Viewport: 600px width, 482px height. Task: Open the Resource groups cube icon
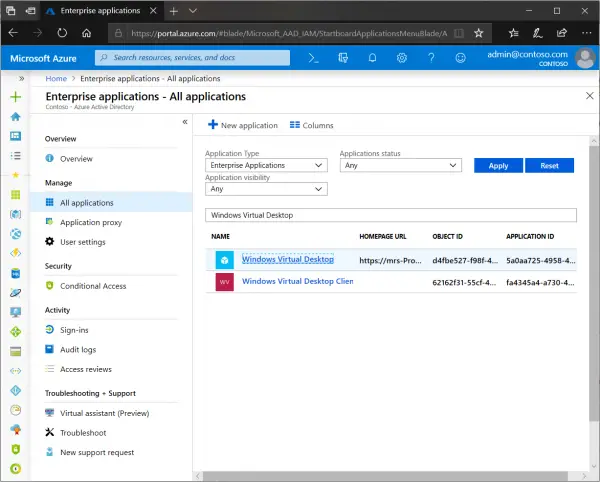point(16,215)
